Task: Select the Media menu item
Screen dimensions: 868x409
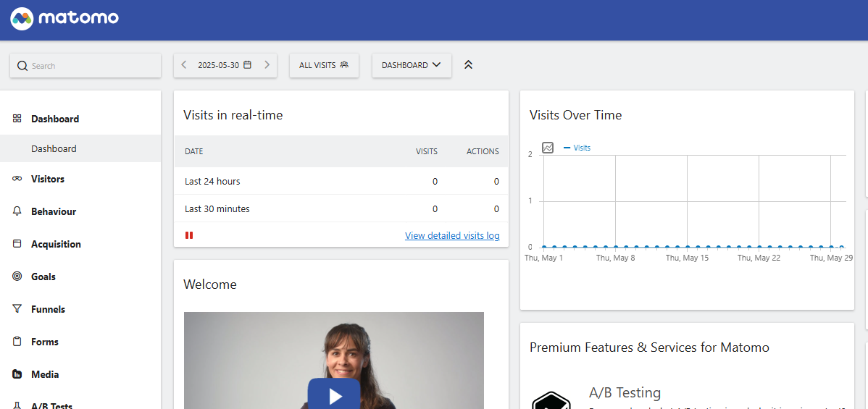Action: 45,374
